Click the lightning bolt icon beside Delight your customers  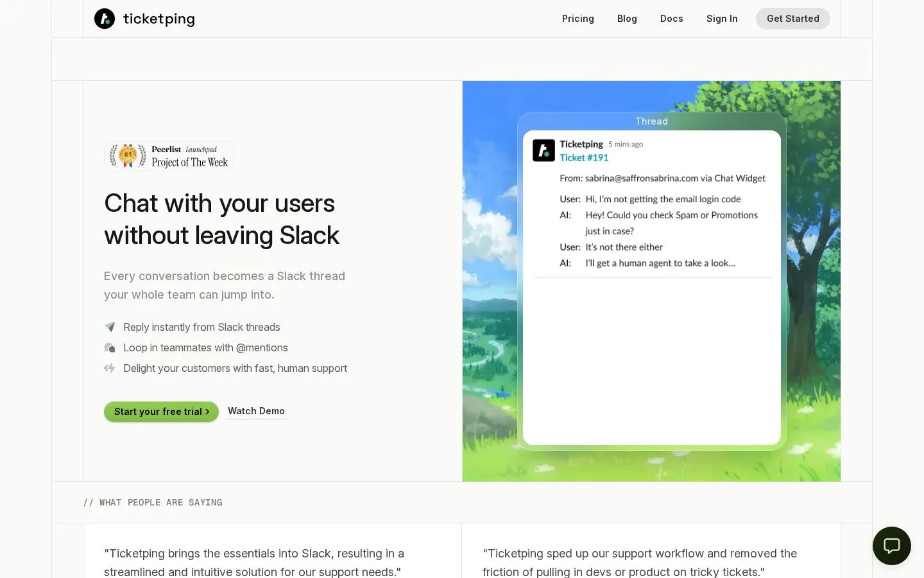[x=110, y=368]
